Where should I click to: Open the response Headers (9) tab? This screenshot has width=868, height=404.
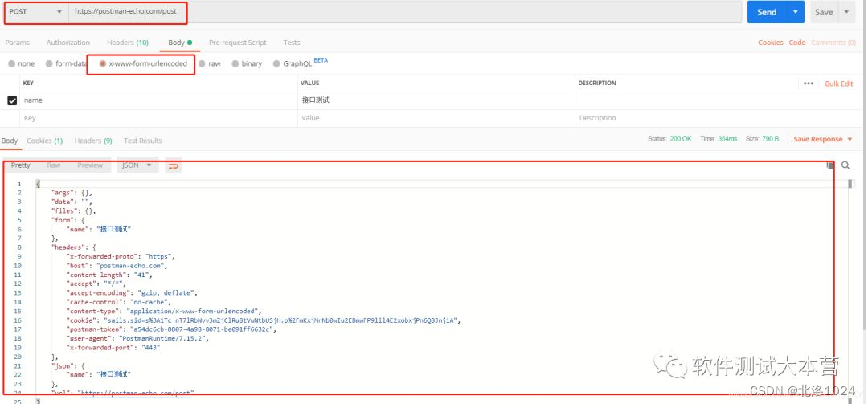93,141
